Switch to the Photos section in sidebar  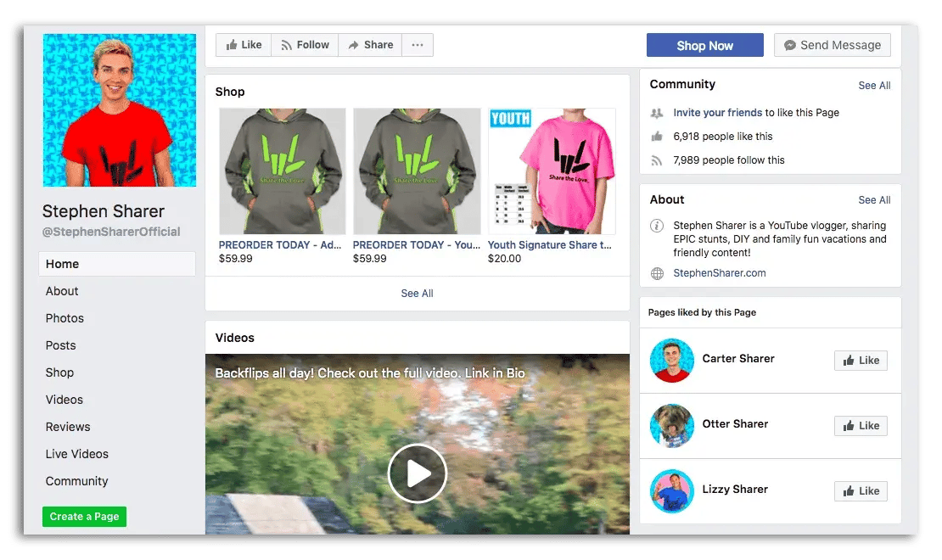[64, 318]
